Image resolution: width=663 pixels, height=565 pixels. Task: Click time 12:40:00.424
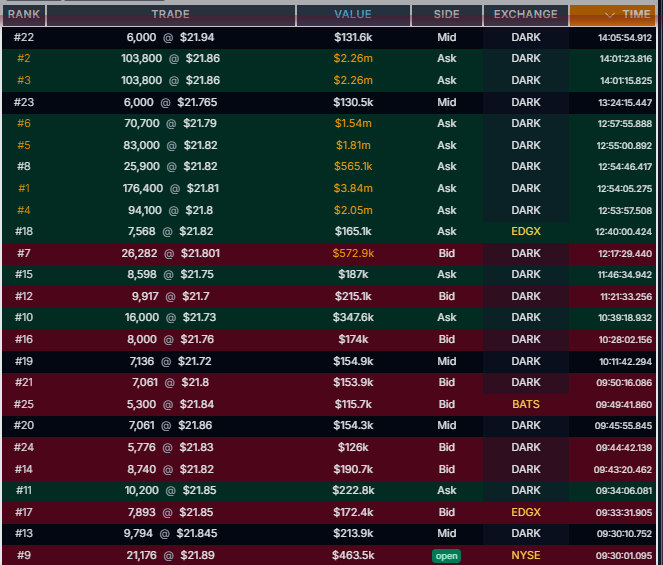point(623,232)
